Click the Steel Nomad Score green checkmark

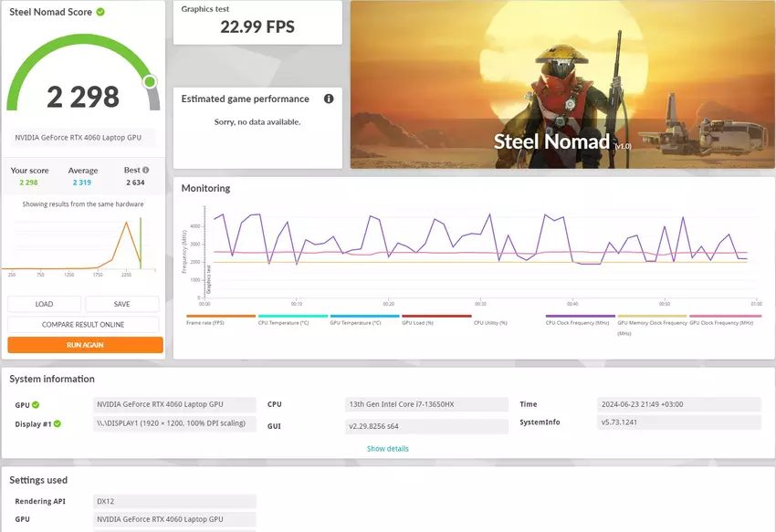pyautogui.click(x=100, y=12)
